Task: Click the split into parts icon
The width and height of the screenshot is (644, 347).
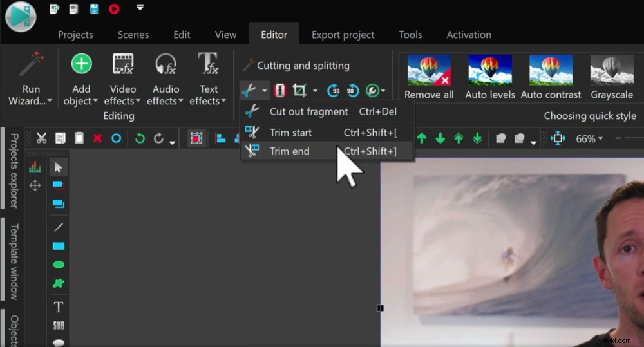Action: coord(280,90)
